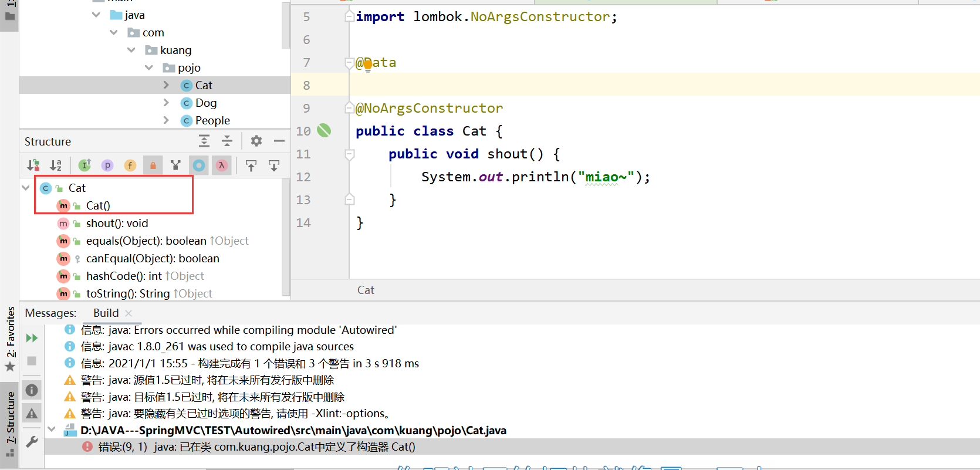The height and width of the screenshot is (470, 980).
Task: Click Expand All in Structure header
Action: pos(204,141)
